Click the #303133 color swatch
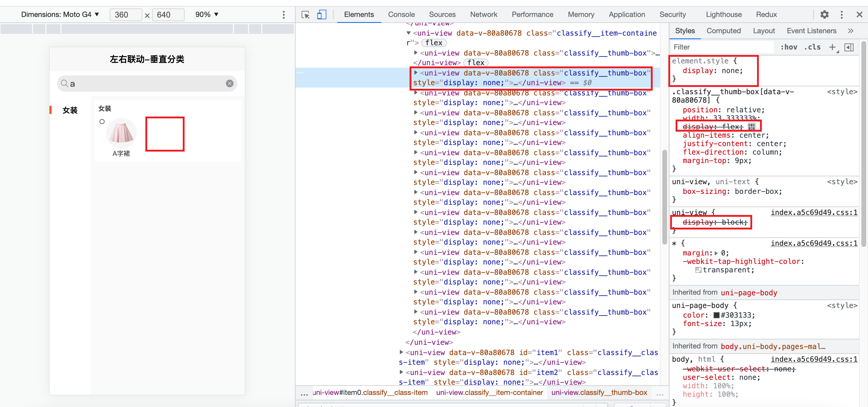 coord(716,315)
